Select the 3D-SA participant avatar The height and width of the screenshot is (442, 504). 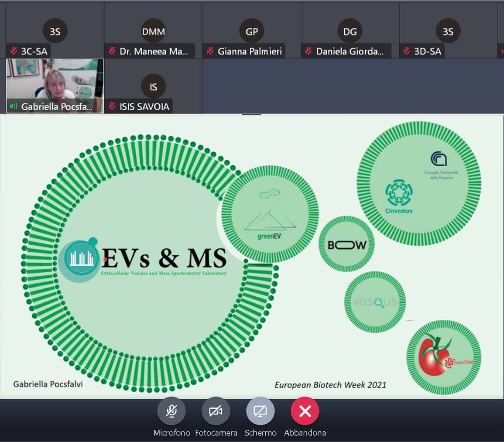pyautogui.click(x=448, y=31)
